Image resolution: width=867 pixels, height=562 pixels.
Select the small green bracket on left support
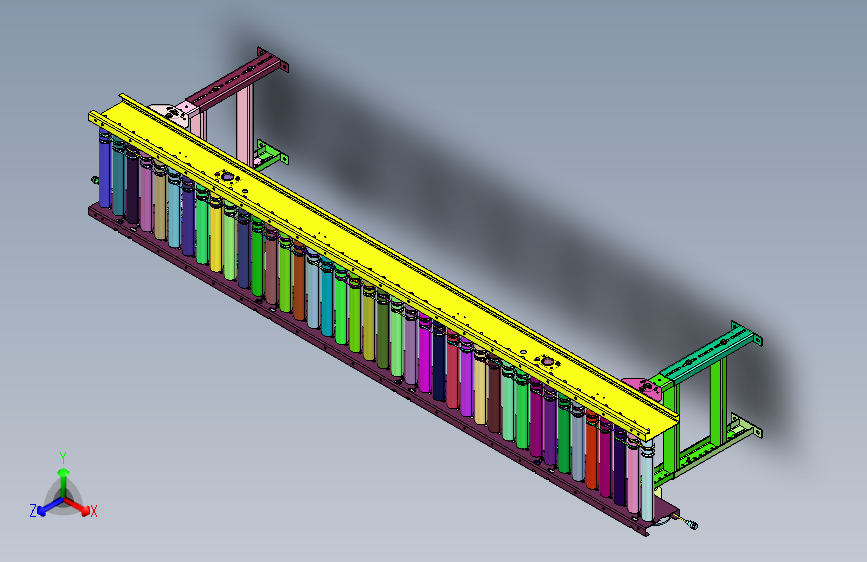coord(271,155)
